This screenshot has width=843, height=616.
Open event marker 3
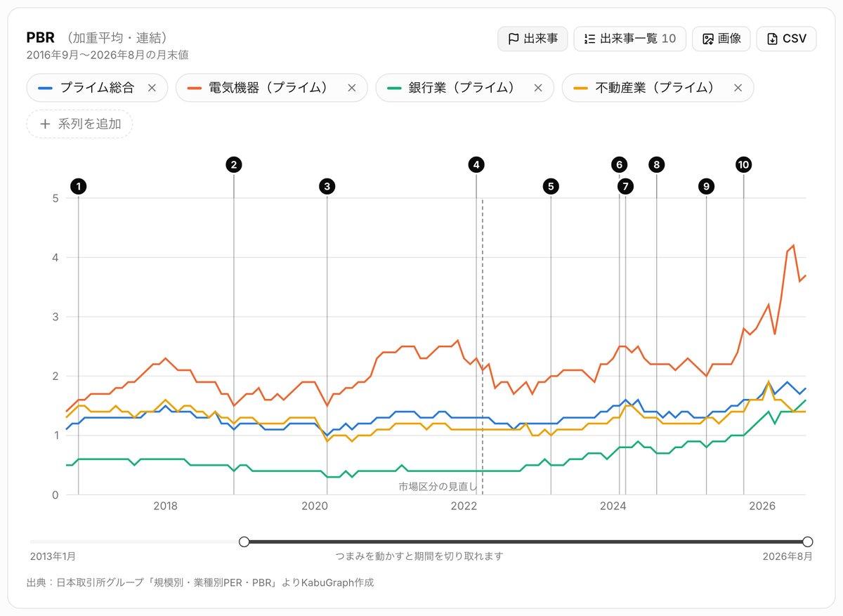[327, 186]
